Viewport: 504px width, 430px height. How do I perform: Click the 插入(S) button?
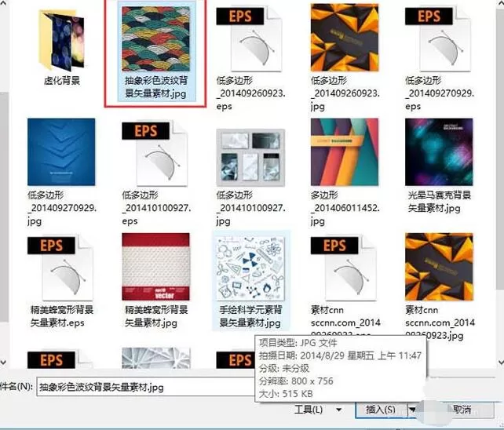pyautogui.click(x=381, y=410)
